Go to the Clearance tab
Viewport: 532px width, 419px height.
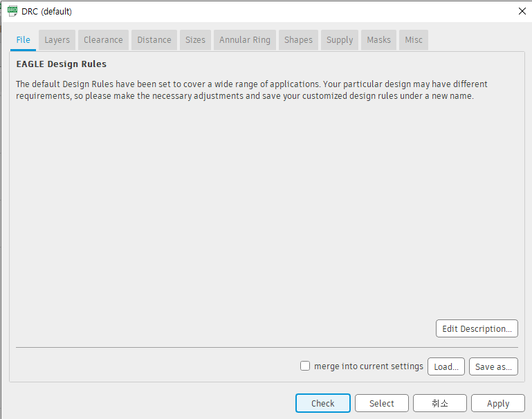click(103, 40)
